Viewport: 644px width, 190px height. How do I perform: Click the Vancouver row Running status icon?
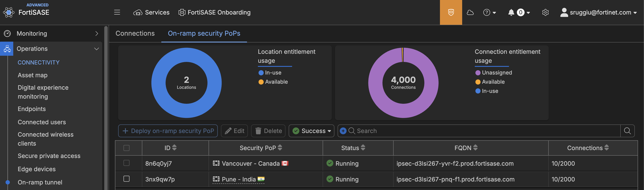point(330,163)
